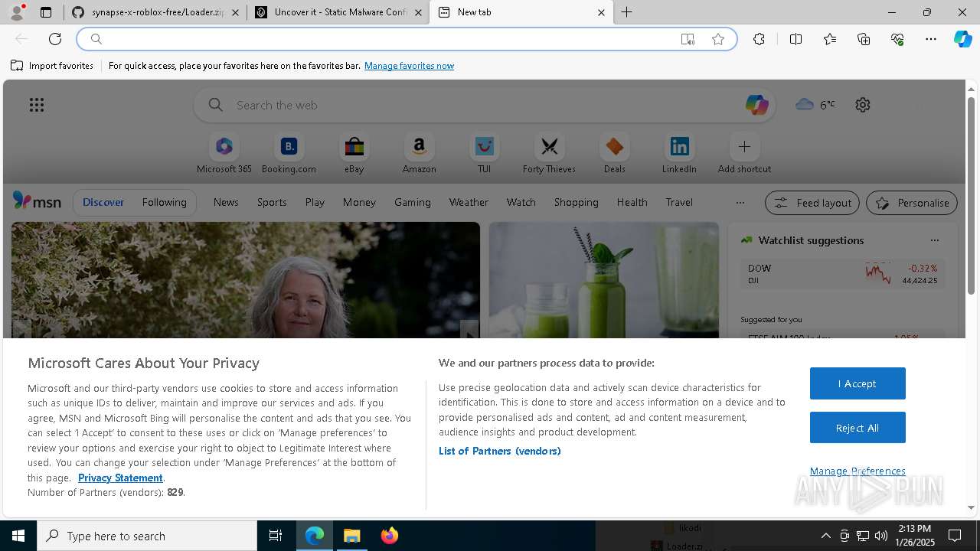The height and width of the screenshot is (551, 980).
Task: Open List of Partners (vendors) link
Action: coord(500,451)
